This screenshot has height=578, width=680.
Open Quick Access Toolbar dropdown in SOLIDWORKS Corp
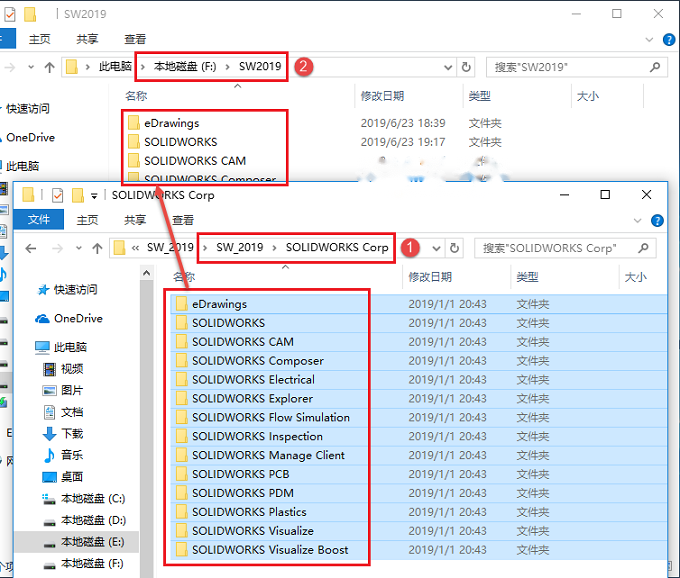(x=94, y=196)
